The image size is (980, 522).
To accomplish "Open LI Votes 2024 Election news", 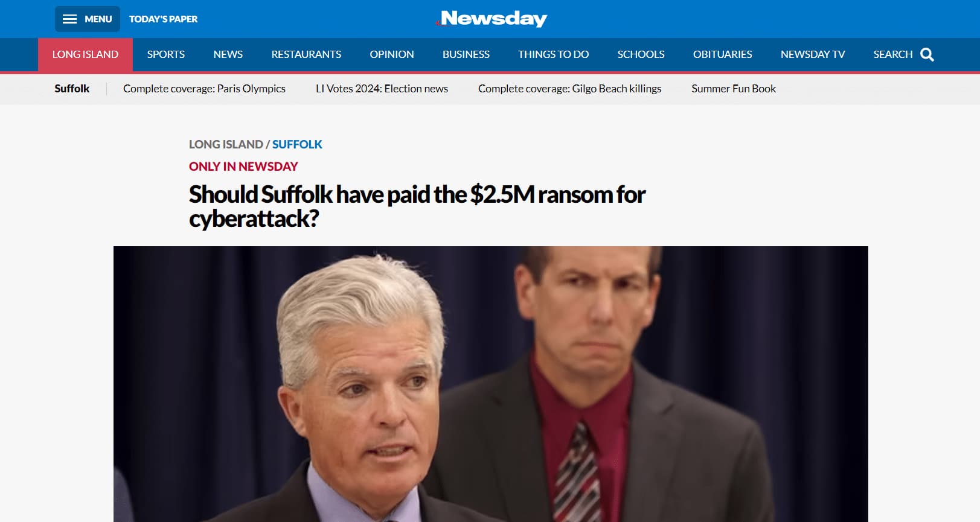I will pyautogui.click(x=382, y=89).
